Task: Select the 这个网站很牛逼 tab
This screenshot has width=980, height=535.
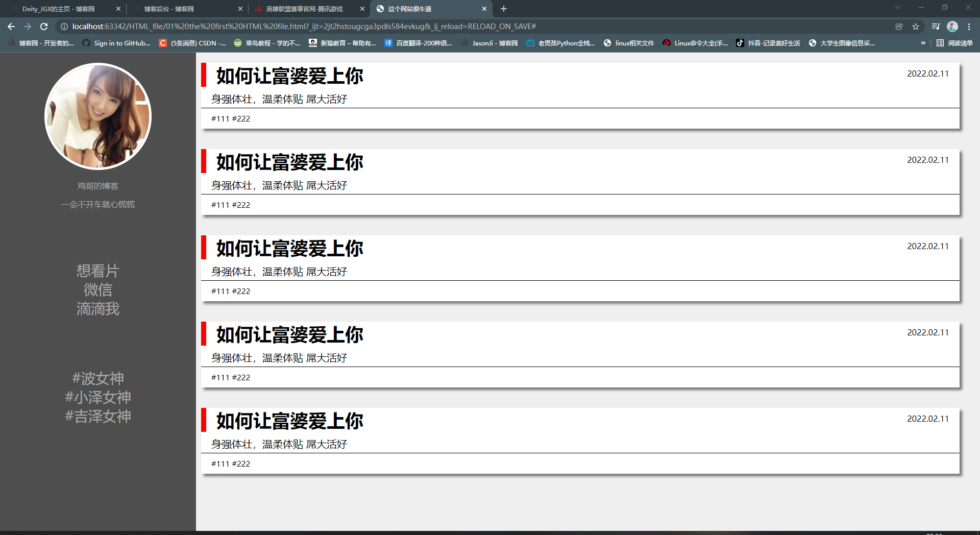Action: point(431,9)
